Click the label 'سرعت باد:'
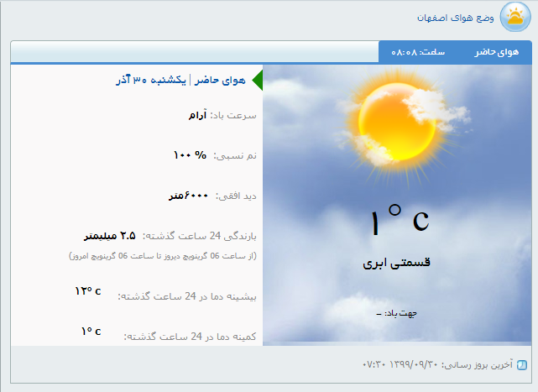Screen dimensions: 538x392 (233, 115)
